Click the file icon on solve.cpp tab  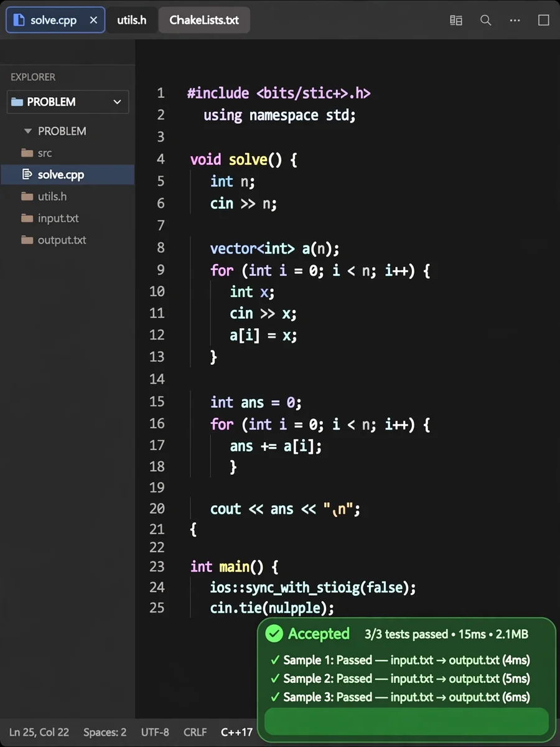click(x=20, y=20)
